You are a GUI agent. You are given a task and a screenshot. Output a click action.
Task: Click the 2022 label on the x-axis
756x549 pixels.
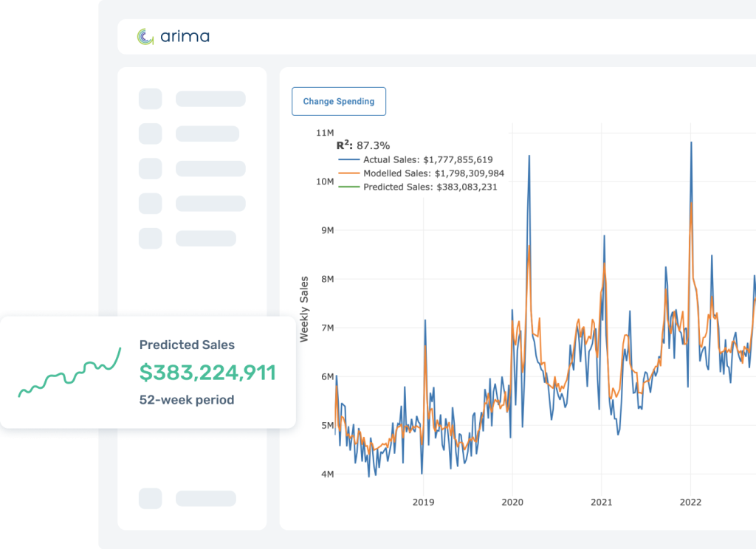tap(690, 502)
